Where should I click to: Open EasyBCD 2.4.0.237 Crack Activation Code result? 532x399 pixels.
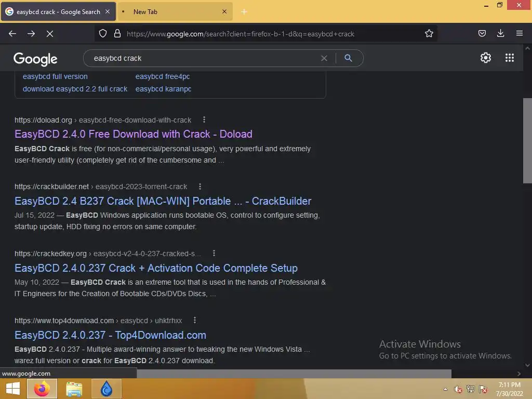[156, 268]
